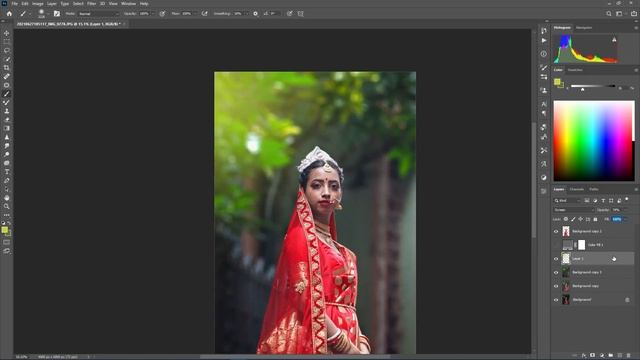Toggle lock transparent pixels

click(566, 219)
